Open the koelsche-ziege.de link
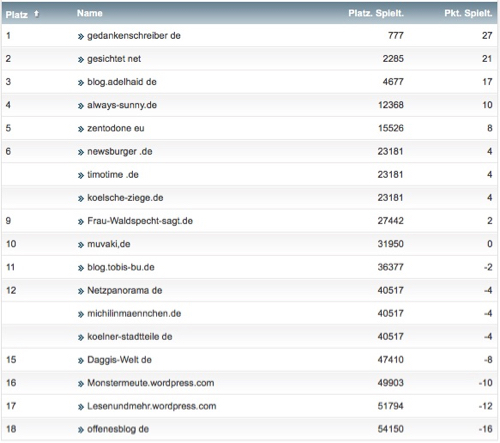Viewport: 500px width, 443px height. click(125, 198)
